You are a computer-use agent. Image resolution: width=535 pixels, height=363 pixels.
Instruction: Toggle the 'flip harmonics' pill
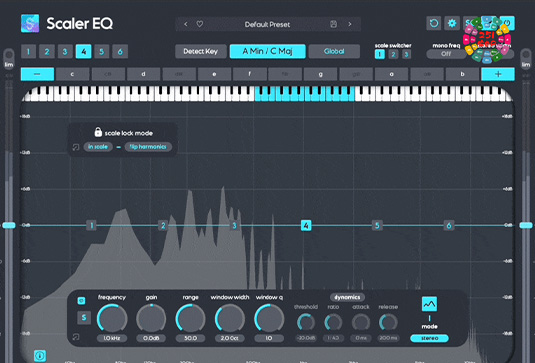[148, 147]
